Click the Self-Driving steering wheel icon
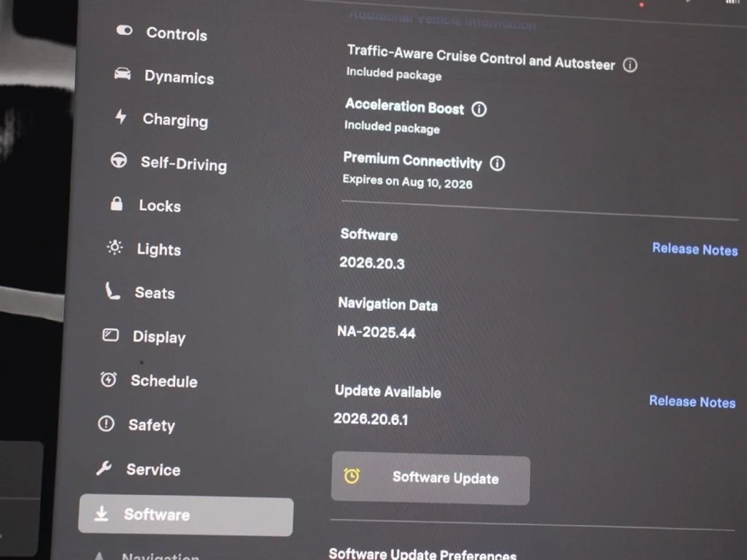Viewport: 747px width, 560px height. 119,160
